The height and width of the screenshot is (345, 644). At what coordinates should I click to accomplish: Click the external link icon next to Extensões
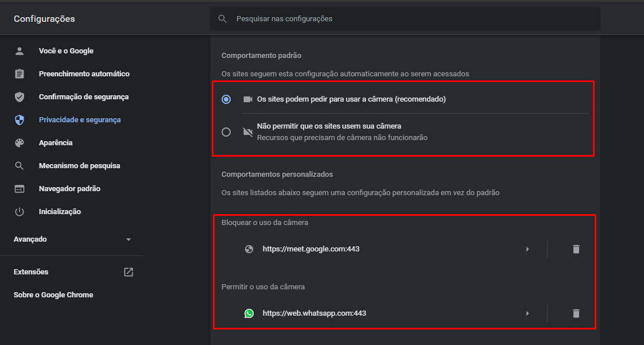(x=129, y=272)
